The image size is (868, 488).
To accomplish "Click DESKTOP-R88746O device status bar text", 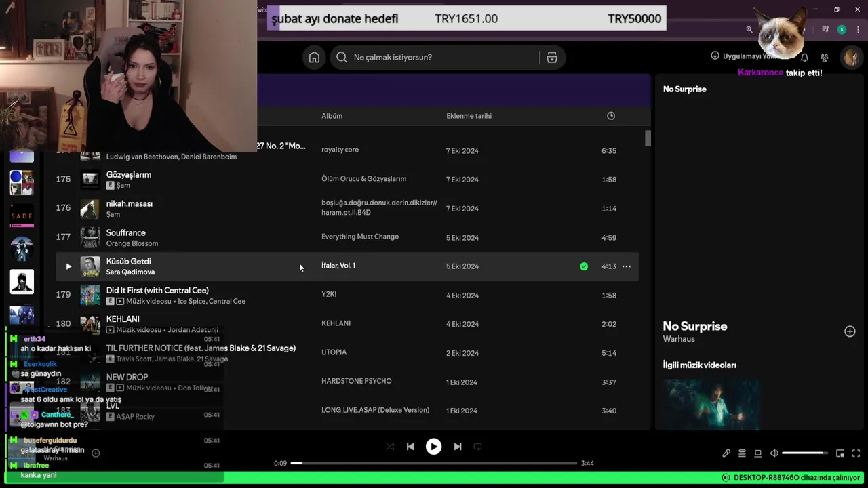I will (796, 478).
